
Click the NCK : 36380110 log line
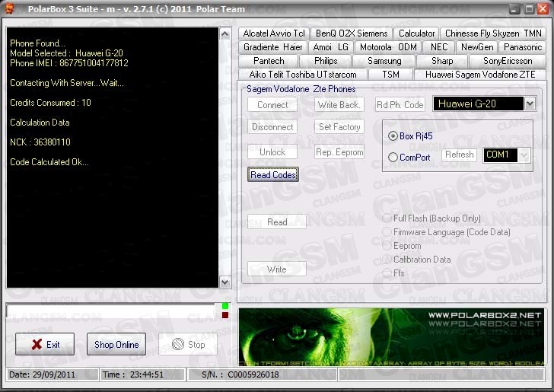pyautogui.click(x=40, y=142)
